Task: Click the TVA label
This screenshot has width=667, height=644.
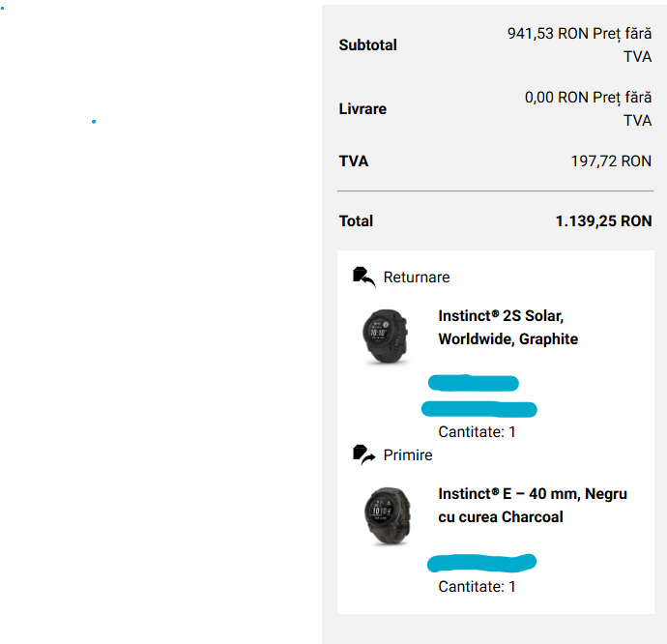Action: click(x=354, y=161)
